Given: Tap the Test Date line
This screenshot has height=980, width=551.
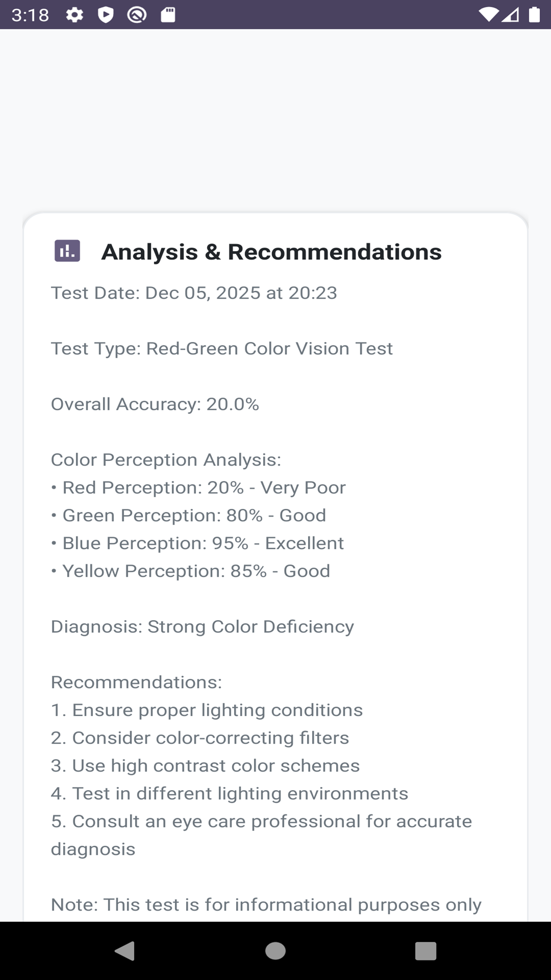Looking at the screenshot, I should click(x=194, y=293).
